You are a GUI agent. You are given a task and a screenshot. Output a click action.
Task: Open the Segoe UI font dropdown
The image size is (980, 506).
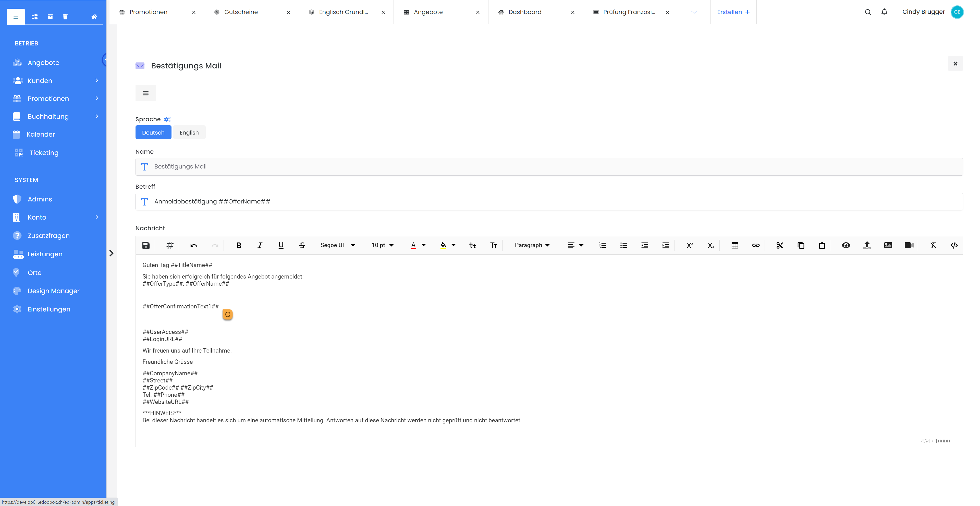pos(337,245)
